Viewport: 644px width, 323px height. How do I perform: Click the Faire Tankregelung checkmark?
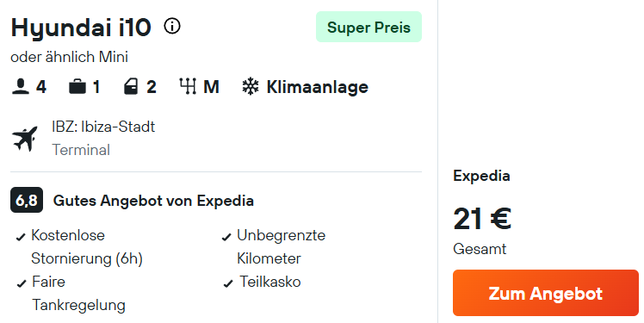22,283
